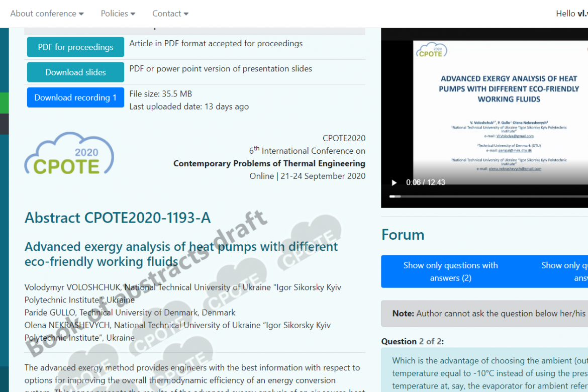This screenshot has height=392, width=588.
Task: Seek using the video progress bar
Action: (x=487, y=196)
